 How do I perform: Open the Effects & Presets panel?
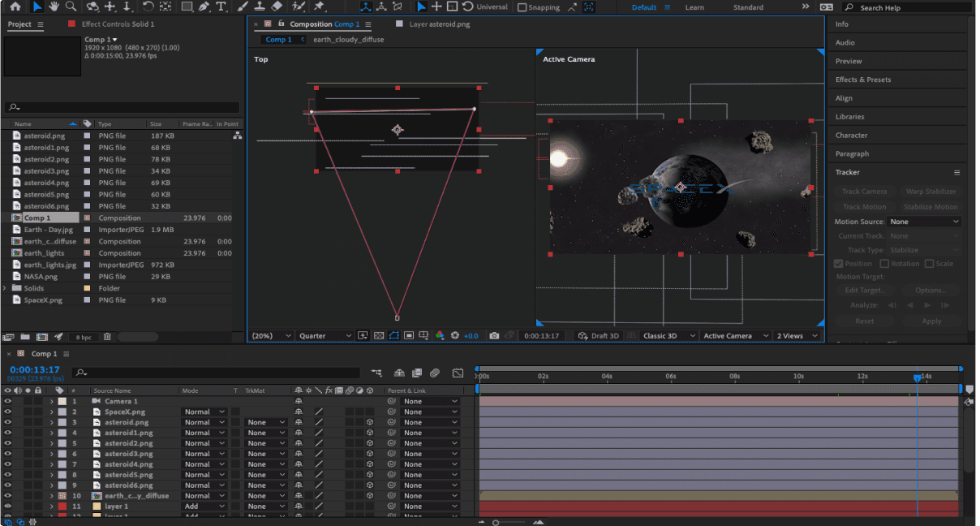click(863, 80)
